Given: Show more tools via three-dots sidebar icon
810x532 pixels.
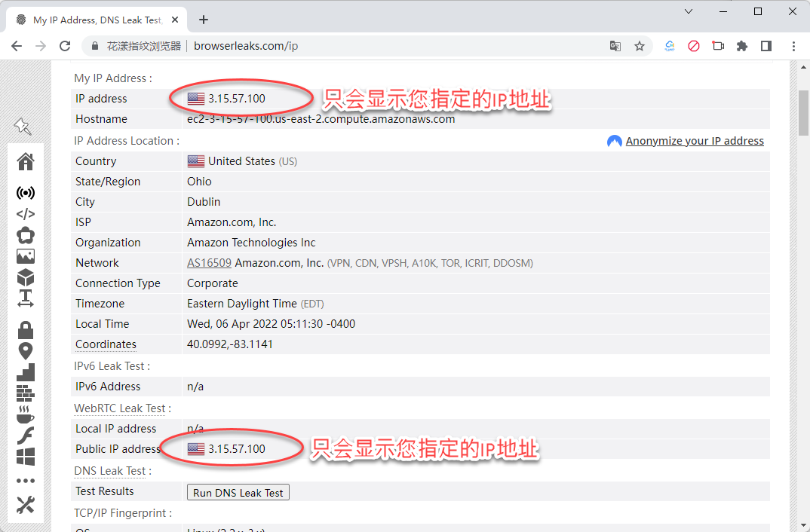Looking at the screenshot, I should pyautogui.click(x=26, y=481).
